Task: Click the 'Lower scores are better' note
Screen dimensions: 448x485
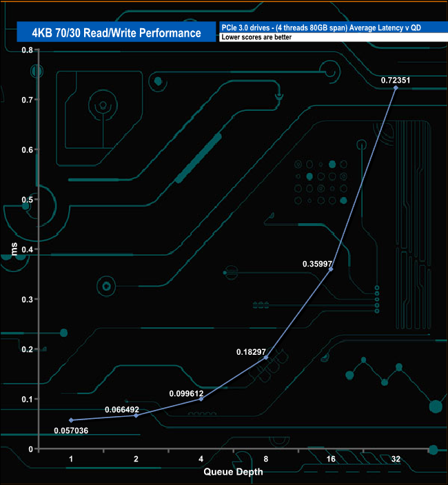Action: pos(256,37)
